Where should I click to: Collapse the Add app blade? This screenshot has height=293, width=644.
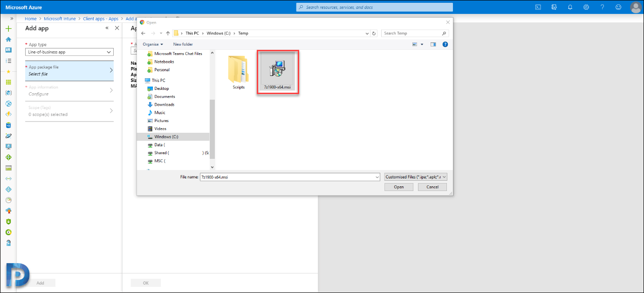pyautogui.click(x=107, y=28)
